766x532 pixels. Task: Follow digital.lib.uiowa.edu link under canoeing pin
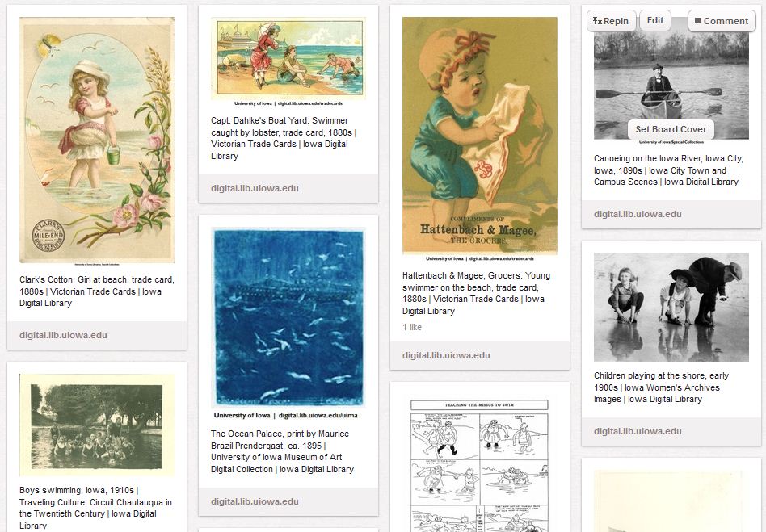coord(638,214)
